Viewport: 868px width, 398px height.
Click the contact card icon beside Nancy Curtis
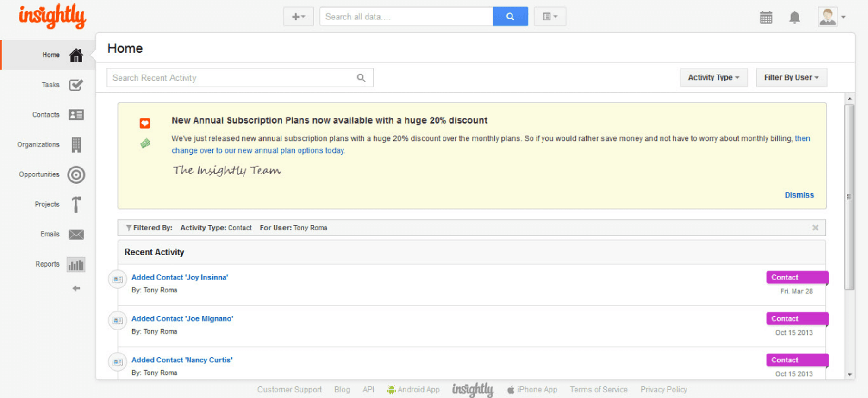pyautogui.click(x=118, y=361)
